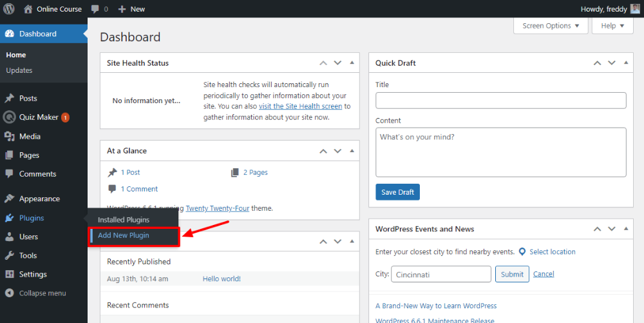The width and height of the screenshot is (644, 323).
Task: Click the Cancel link beside Submit
Action: (544, 274)
